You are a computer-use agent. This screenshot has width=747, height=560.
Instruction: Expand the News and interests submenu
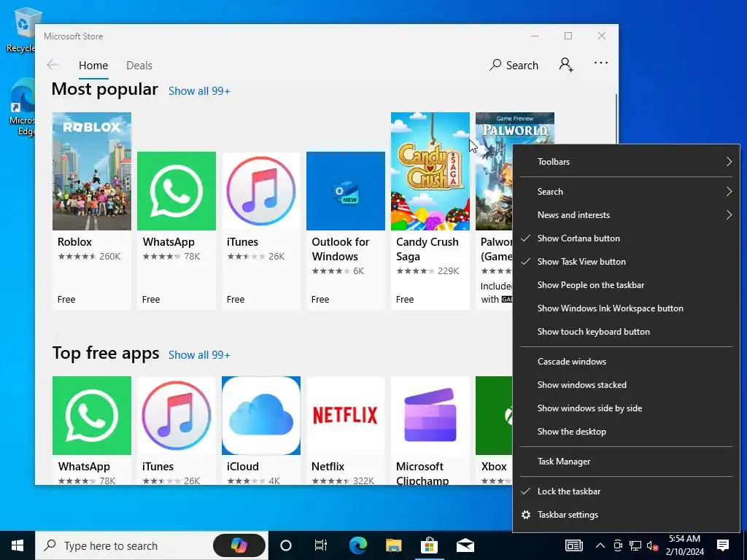pyautogui.click(x=627, y=215)
